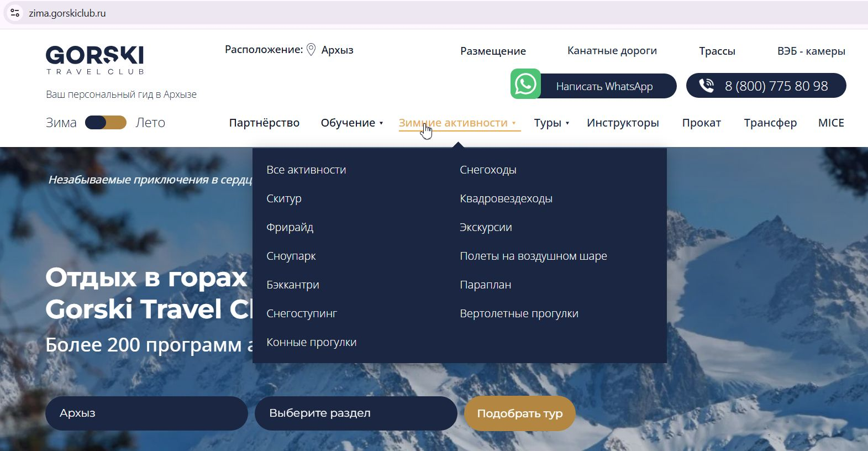Select Бэккантри in the activities menu
868x451 pixels.
click(293, 285)
